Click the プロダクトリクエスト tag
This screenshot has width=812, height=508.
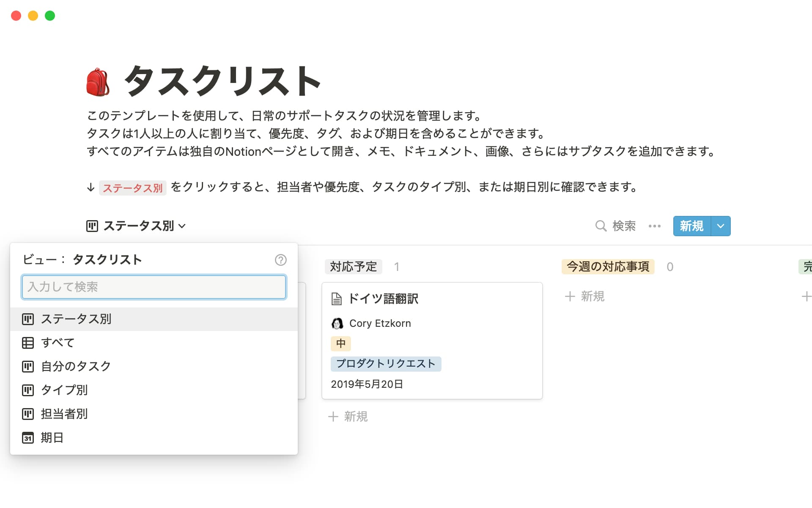coord(385,364)
